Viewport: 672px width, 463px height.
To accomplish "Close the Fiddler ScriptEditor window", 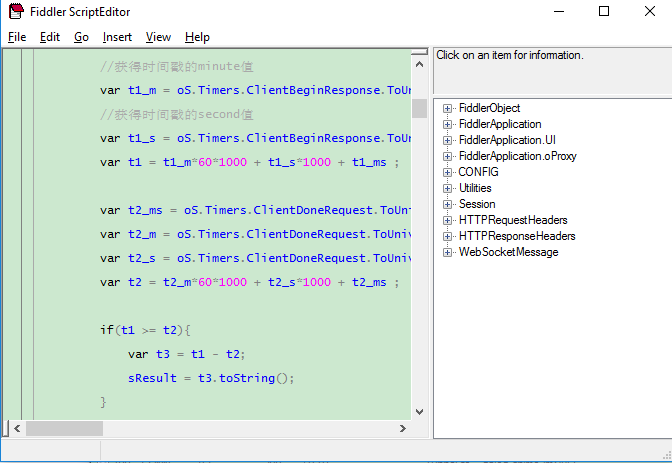I will tap(650, 12).
